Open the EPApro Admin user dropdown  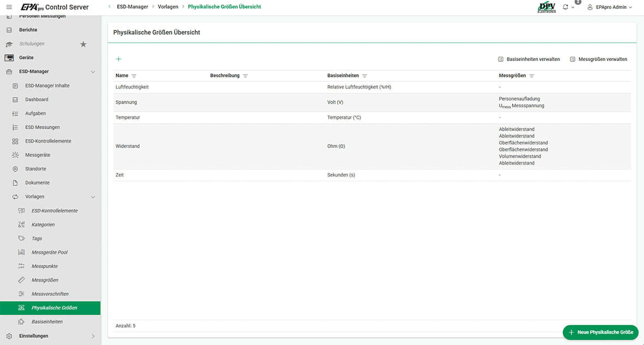(610, 7)
